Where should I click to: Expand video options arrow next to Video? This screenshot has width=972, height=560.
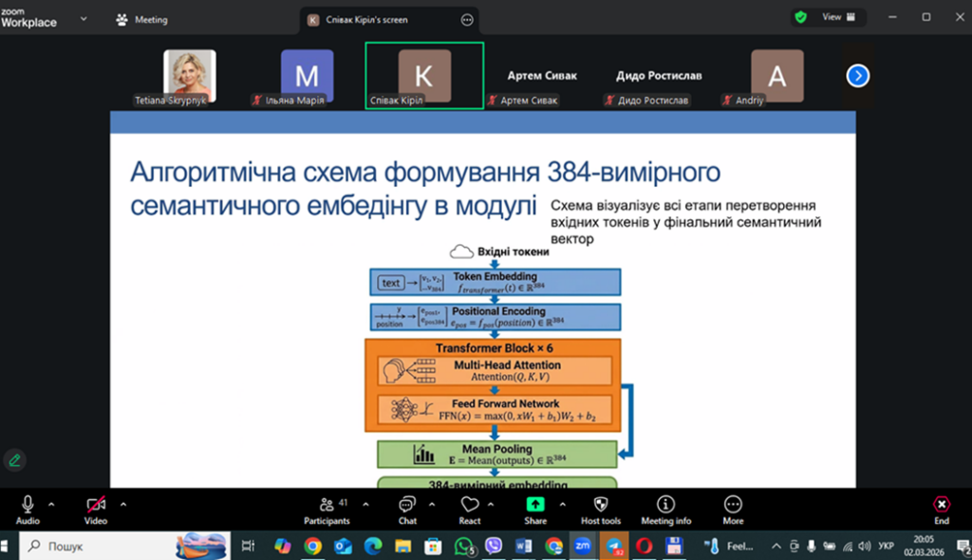(x=123, y=504)
